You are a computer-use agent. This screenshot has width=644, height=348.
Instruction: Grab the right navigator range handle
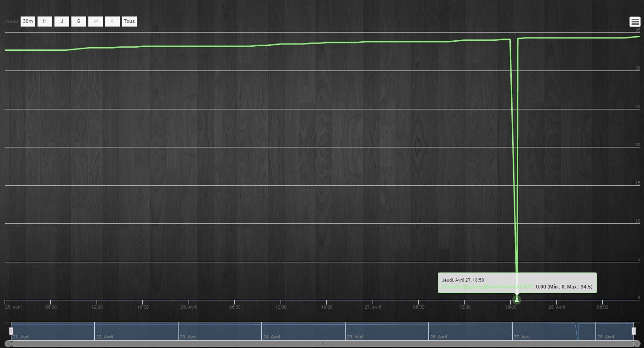tap(633, 331)
